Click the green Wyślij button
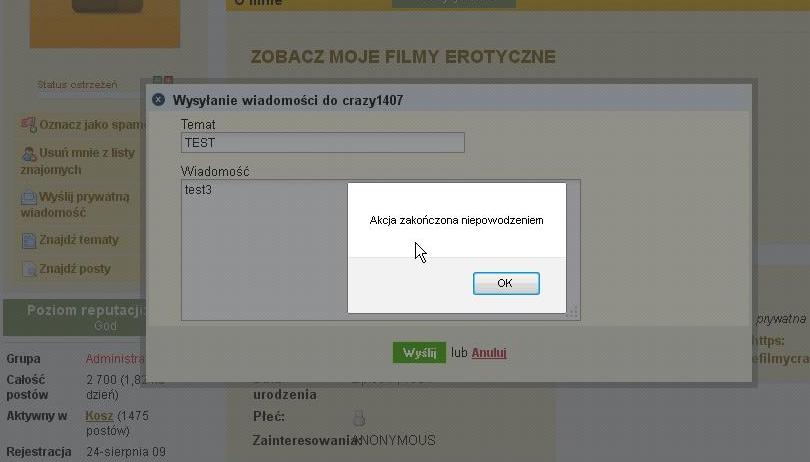Screen dimensions: 810x462 click(419, 352)
